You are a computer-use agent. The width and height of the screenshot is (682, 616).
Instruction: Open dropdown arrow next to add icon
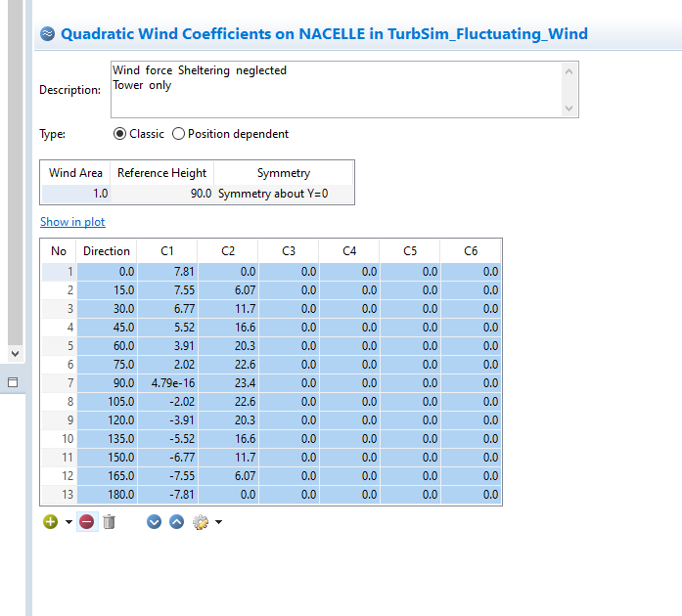(68, 522)
